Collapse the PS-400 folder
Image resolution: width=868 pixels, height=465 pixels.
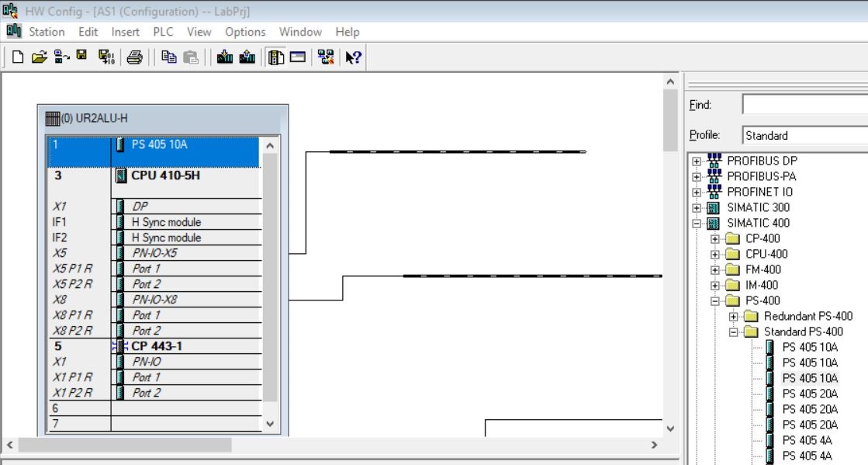coord(715,301)
